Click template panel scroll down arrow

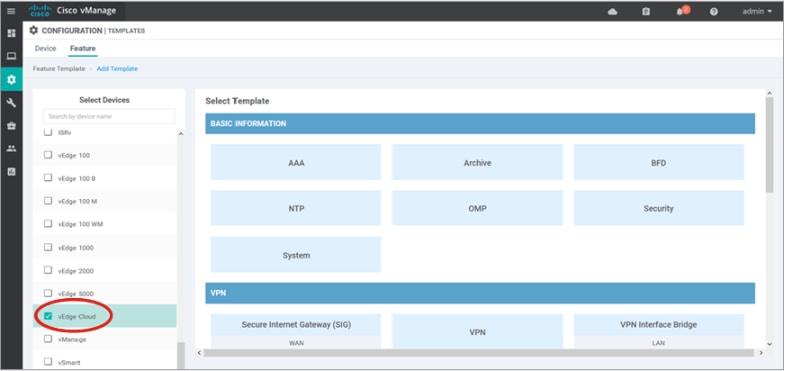769,343
